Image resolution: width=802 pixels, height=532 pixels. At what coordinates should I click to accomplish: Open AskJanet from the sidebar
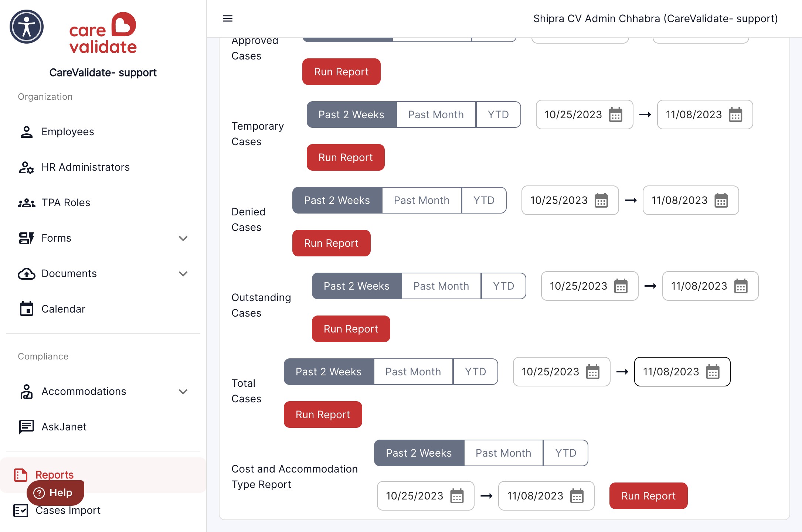pyautogui.click(x=103, y=427)
